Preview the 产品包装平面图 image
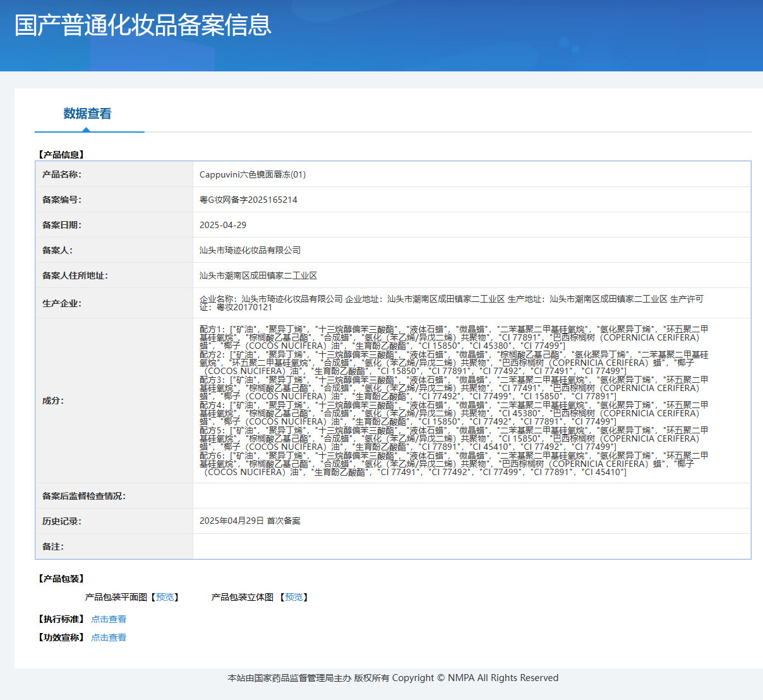Image resolution: width=763 pixels, height=700 pixels. coord(165,597)
